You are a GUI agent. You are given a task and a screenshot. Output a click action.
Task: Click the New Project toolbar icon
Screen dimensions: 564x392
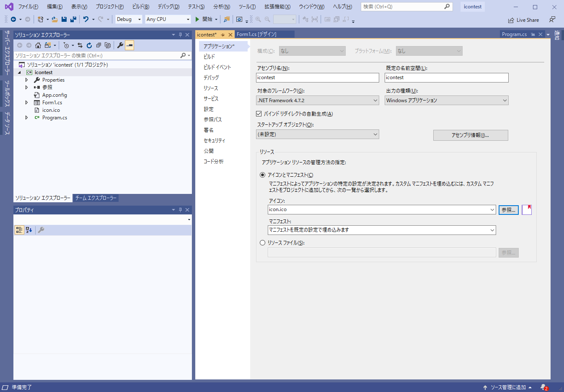coord(40,19)
